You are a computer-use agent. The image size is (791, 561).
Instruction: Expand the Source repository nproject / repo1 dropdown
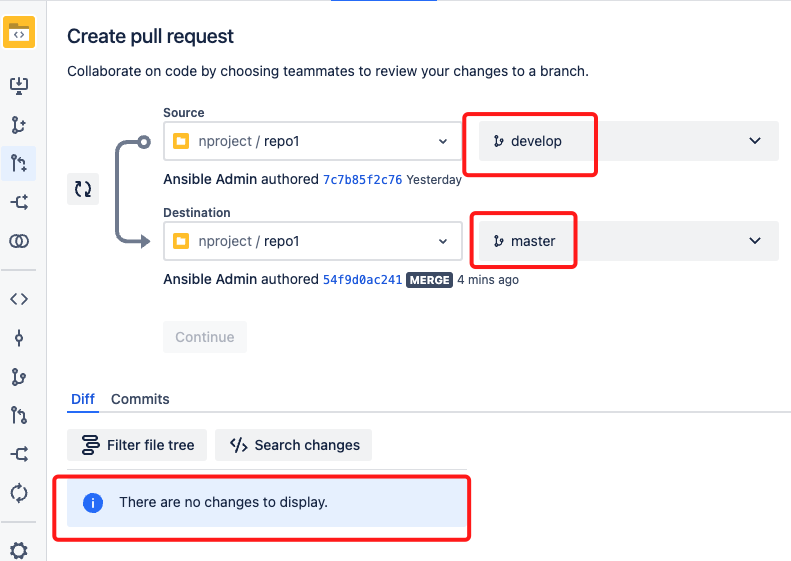[313, 141]
